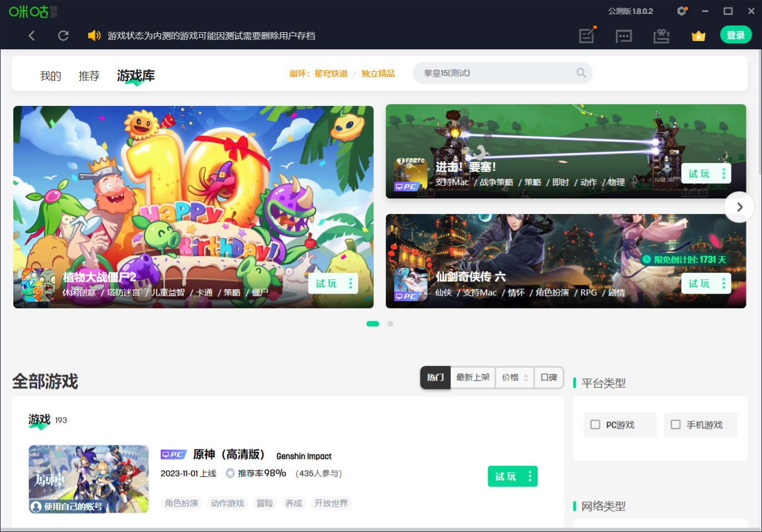Go back with the left arrow icon
This screenshot has height=532, width=762.
click(32, 35)
